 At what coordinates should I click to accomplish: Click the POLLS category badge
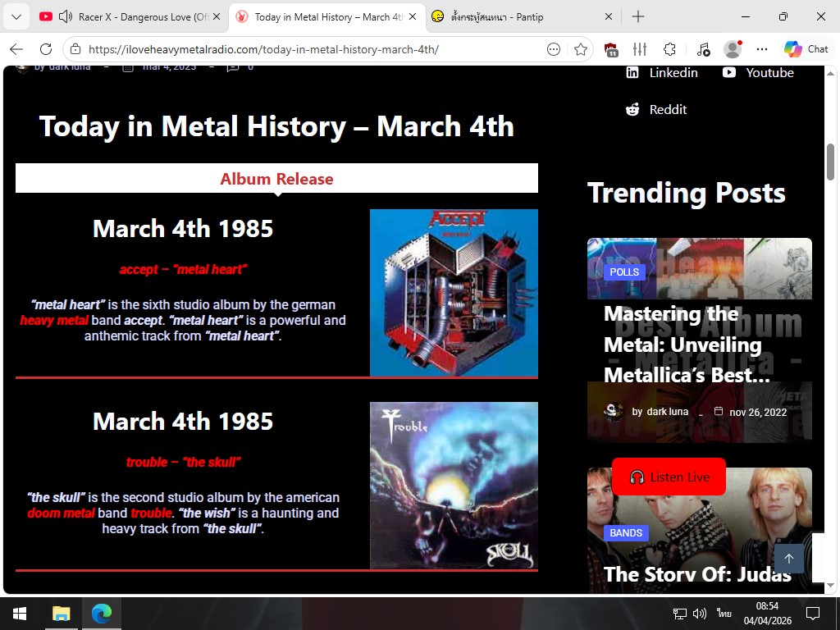pyautogui.click(x=624, y=272)
